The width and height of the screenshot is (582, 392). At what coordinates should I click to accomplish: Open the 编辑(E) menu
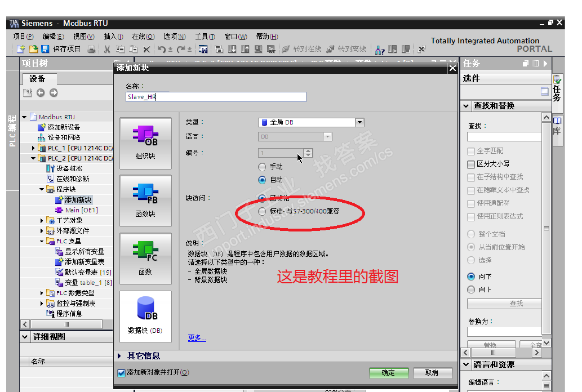[x=53, y=37]
